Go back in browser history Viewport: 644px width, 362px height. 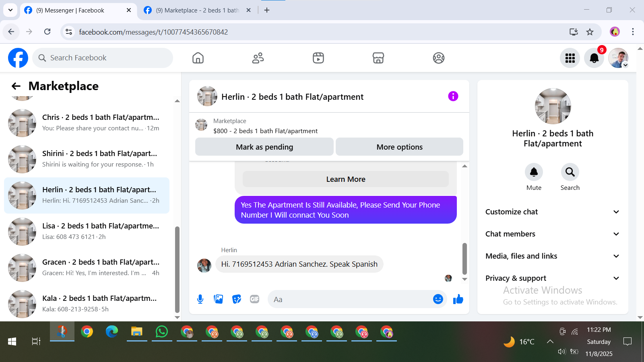pos(11,32)
